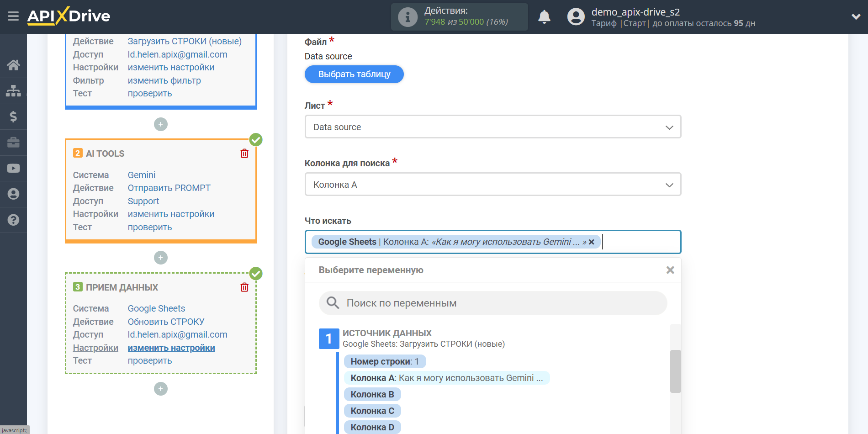
Task: Click AI TOOLS проверить link
Action: [150, 227]
